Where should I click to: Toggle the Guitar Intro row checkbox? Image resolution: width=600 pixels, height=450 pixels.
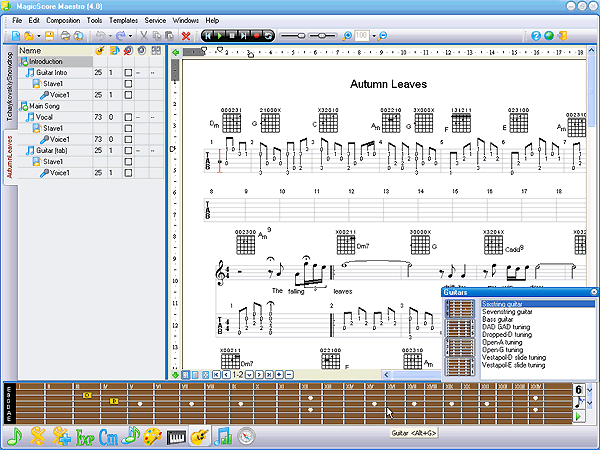128,72
